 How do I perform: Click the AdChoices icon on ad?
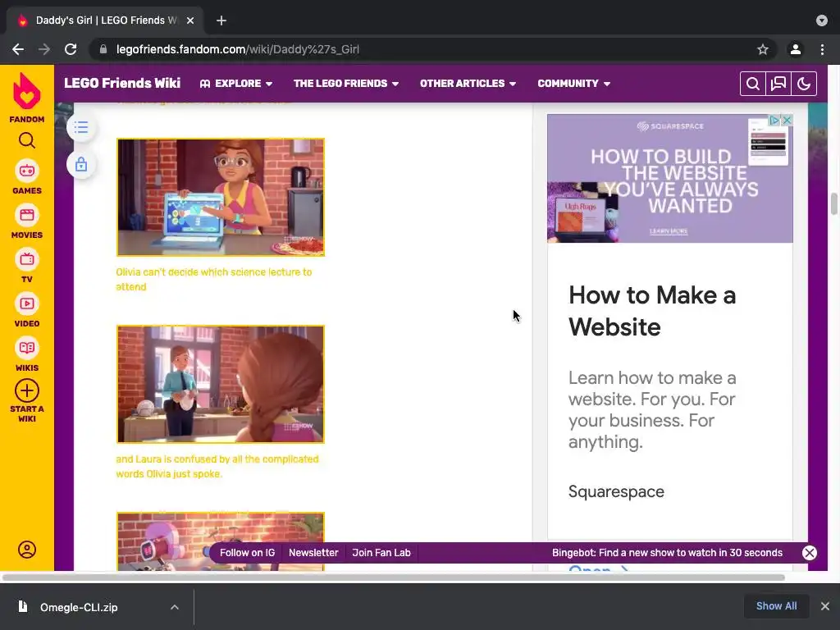(774, 121)
